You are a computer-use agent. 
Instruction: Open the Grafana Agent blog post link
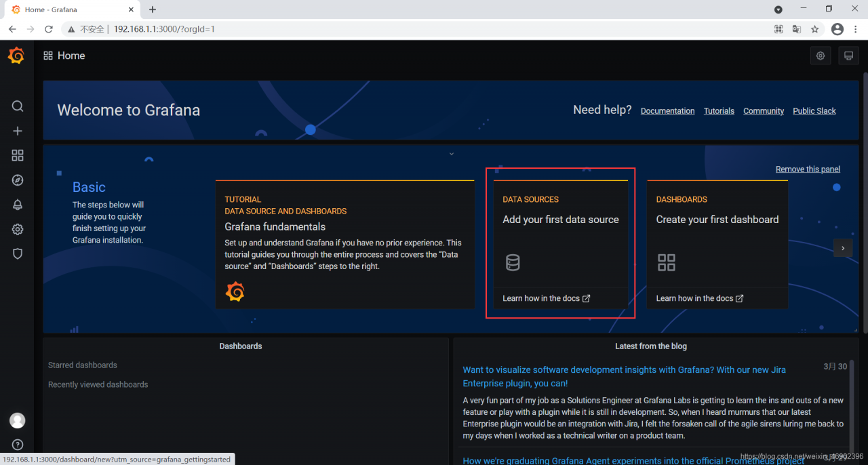click(x=633, y=460)
